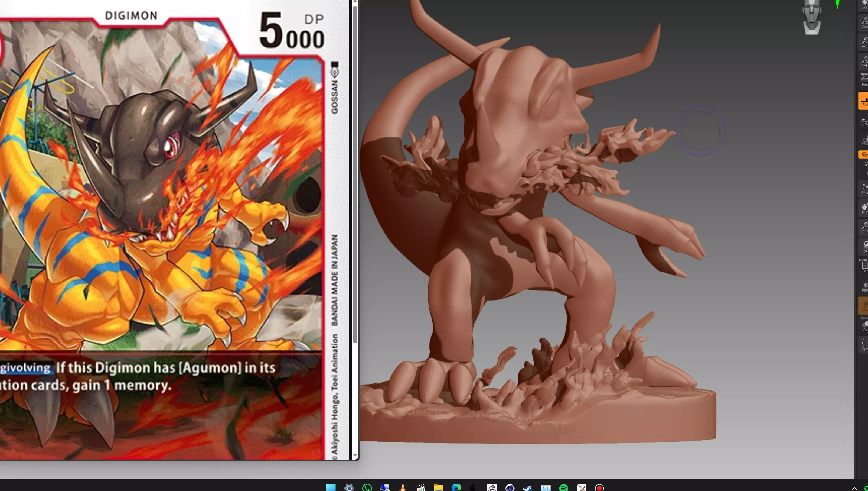Screen dimensions: 868x491
Task: Click the scrollbar up arrow
Action: (355, 2)
